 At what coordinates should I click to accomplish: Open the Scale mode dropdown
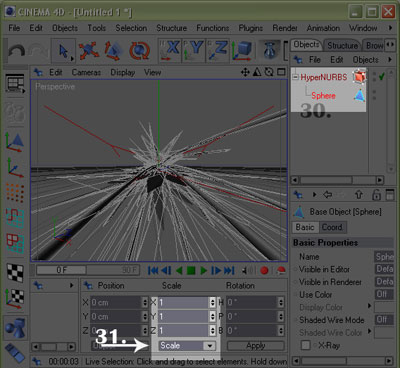187,346
